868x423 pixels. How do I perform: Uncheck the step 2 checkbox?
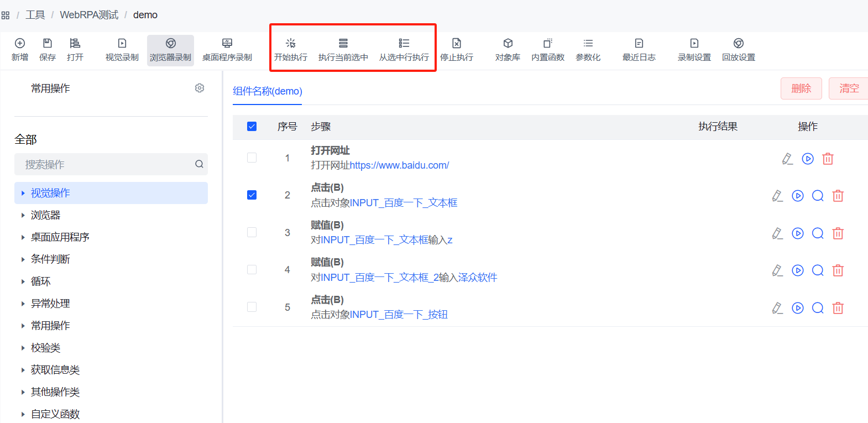click(x=252, y=195)
